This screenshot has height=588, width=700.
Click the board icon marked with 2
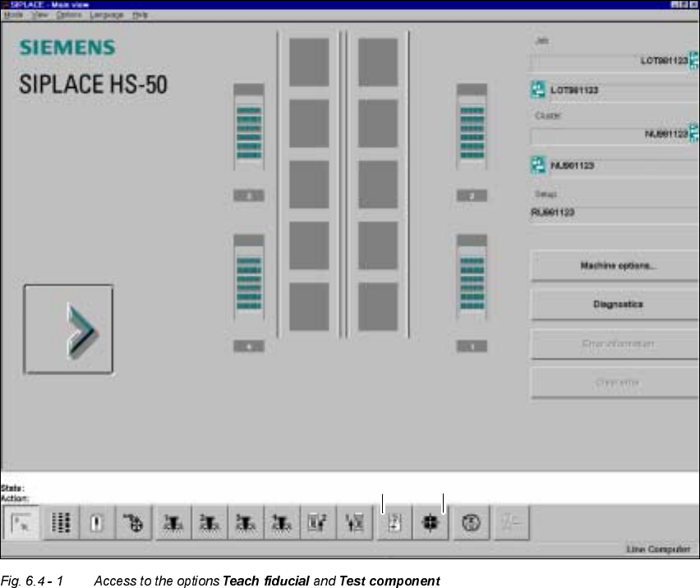coord(318,522)
